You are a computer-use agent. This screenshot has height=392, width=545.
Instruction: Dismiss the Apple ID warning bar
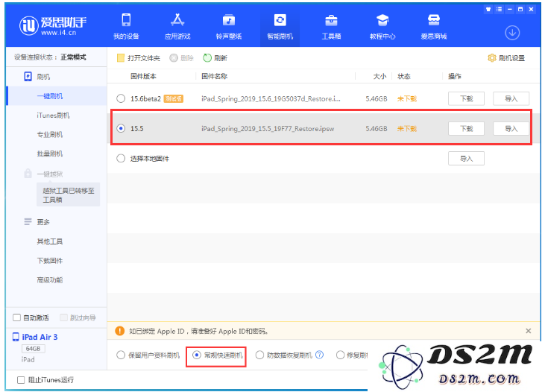coord(529,331)
